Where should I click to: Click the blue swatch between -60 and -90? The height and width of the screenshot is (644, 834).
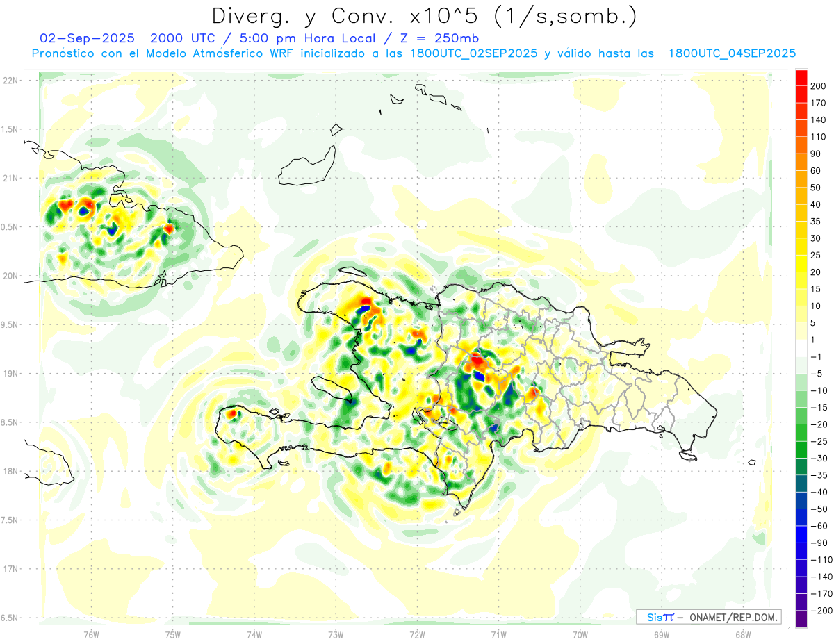[x=801, y=534]
